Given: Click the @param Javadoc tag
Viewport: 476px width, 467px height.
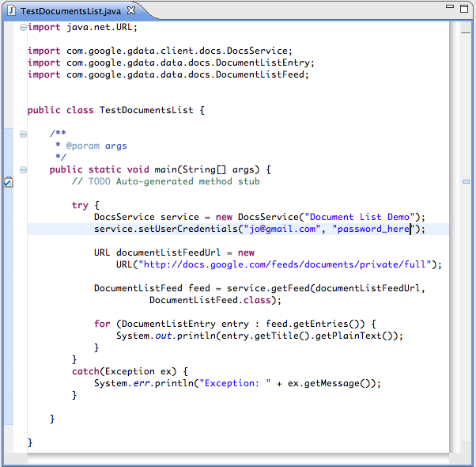Looking at the screenshot, I should click(x=82, y=146).
